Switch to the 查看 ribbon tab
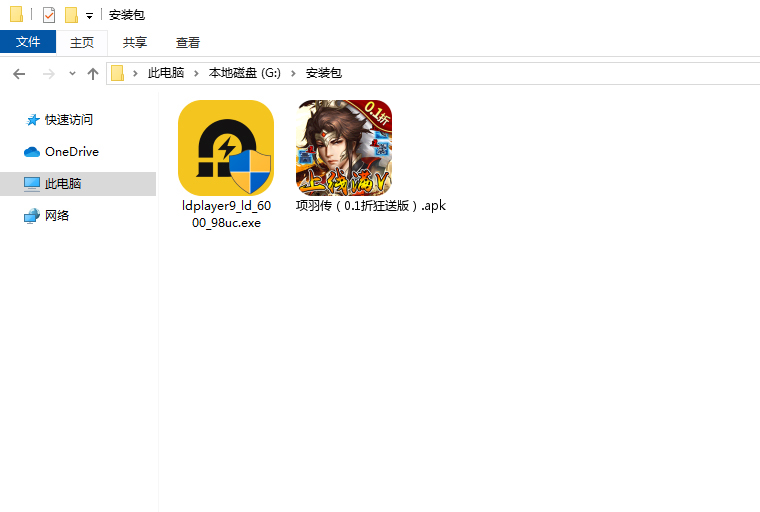The width and height of the screenshot is (760, 512). pyautogui.click(x=188, y=43)
